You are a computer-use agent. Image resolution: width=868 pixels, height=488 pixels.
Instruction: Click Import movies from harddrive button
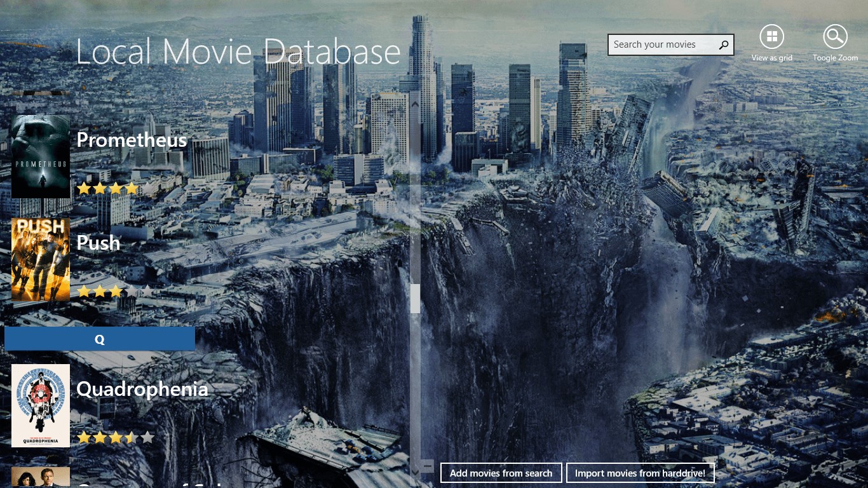coord(640,473)
